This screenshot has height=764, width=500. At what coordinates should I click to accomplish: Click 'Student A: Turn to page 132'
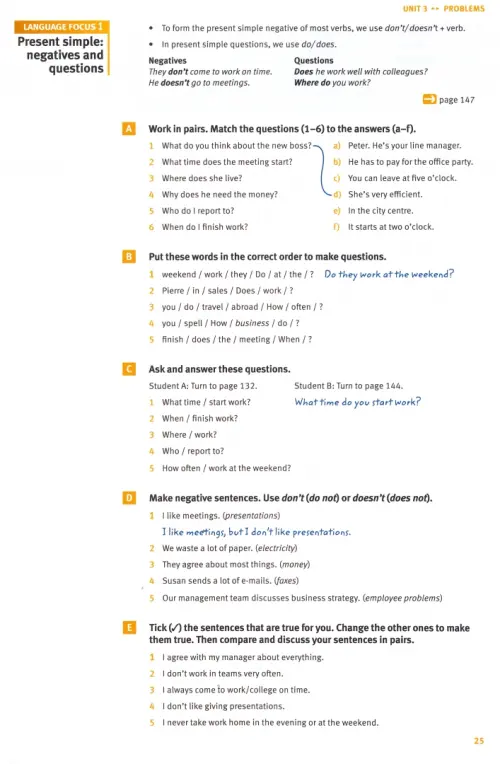(203, 385)
